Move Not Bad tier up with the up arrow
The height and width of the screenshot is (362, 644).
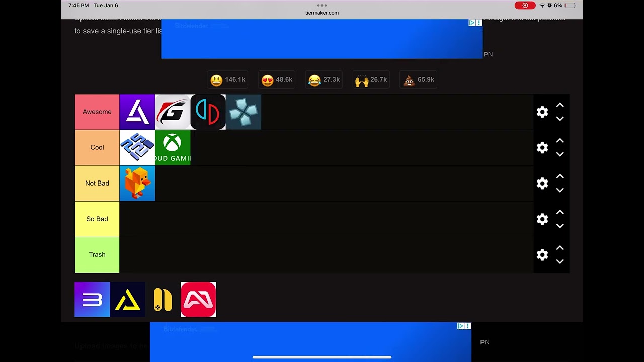pyautogui.click(x=560, y=176)
